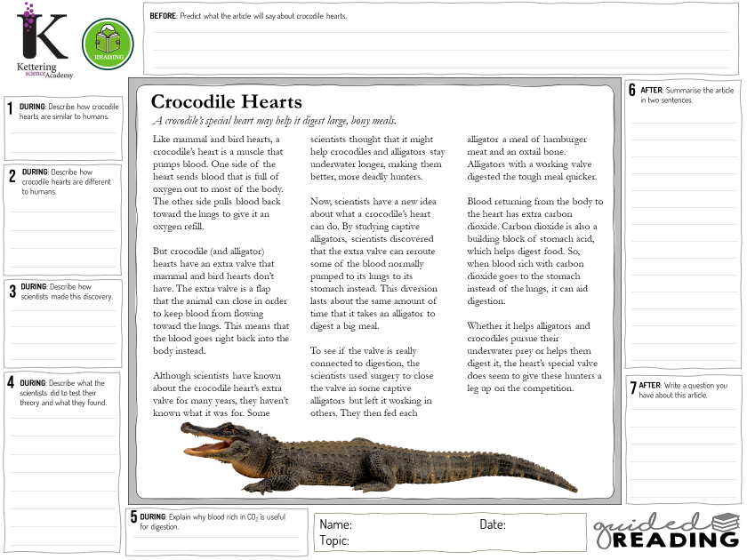The height and width of the screenshot is (560, 747).
Task: Click the Name input field
Action: pos(400,523)
